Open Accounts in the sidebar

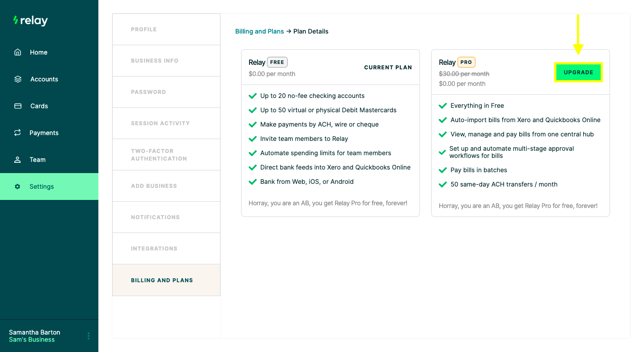(49, 79)
